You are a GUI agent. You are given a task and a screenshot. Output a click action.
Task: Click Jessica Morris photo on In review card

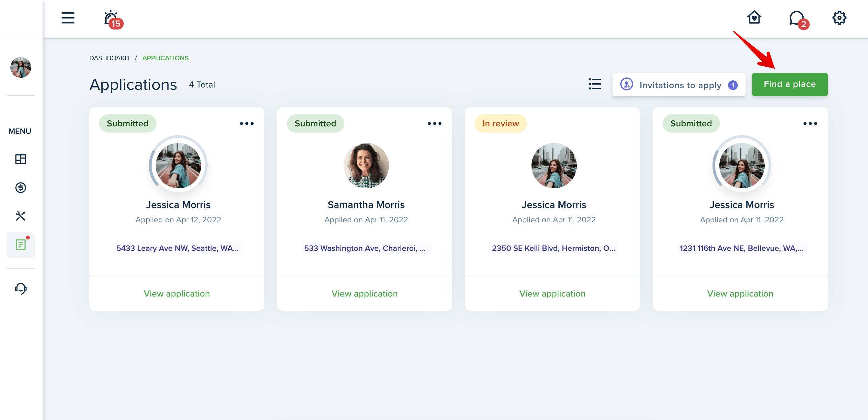pos(554,165)
